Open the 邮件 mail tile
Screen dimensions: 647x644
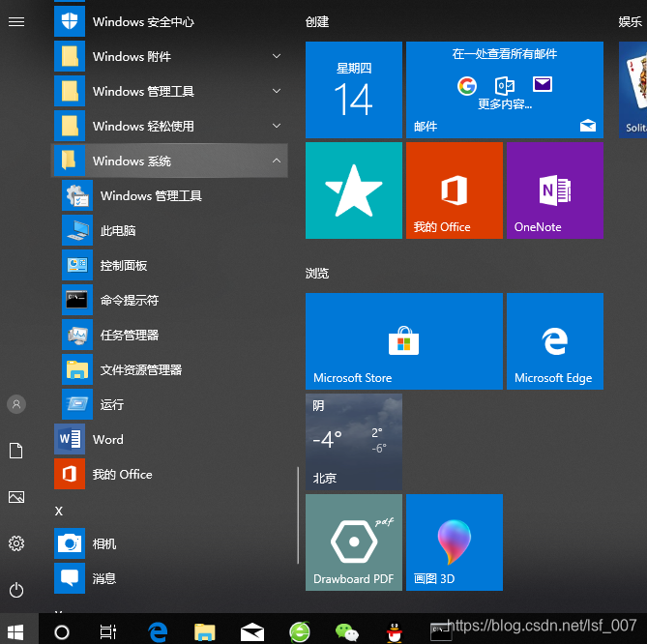click(x=505, y=90)
